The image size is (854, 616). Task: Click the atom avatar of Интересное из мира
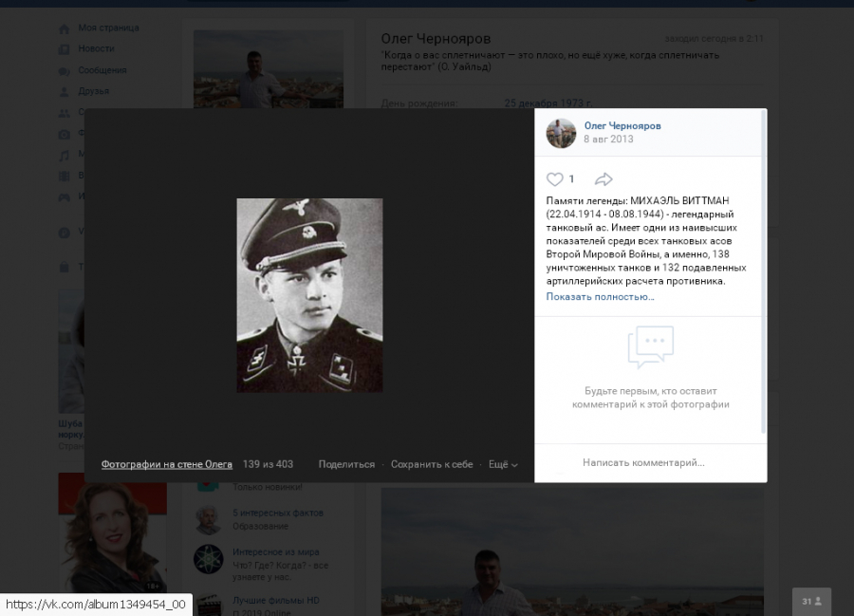209,559
